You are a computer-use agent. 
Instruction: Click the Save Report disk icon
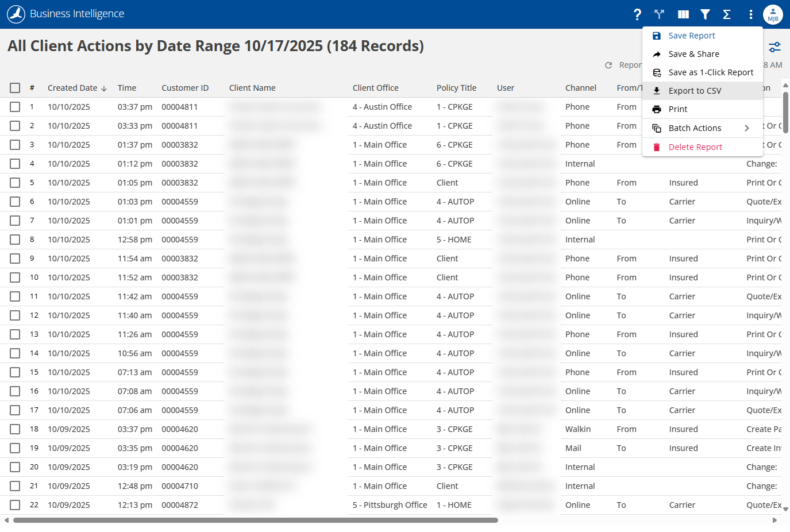657,36
